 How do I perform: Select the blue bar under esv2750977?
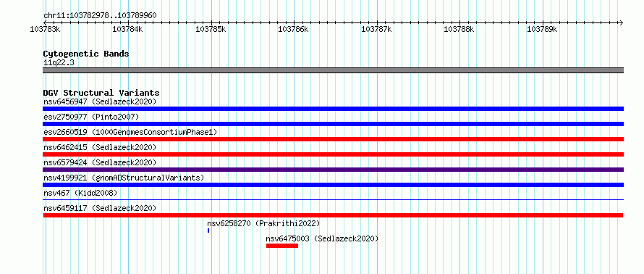(333, 124)
